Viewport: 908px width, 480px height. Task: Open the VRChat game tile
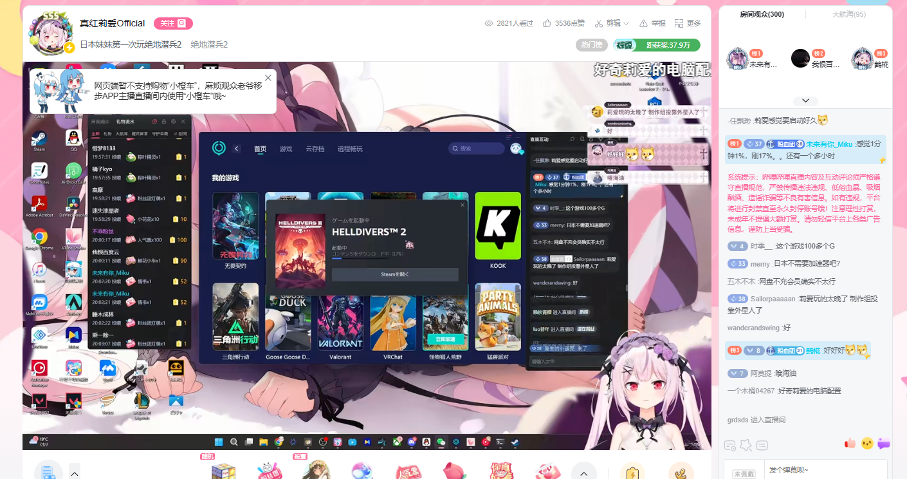pos(393,322)
